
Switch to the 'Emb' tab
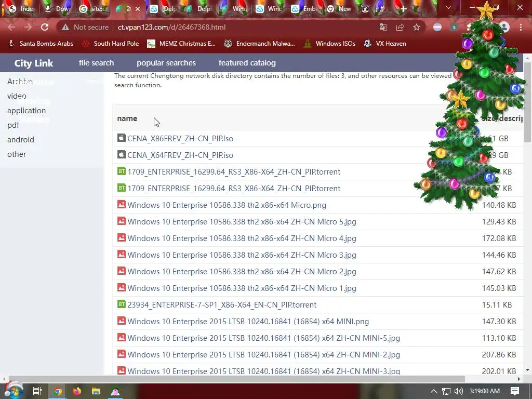304,9
